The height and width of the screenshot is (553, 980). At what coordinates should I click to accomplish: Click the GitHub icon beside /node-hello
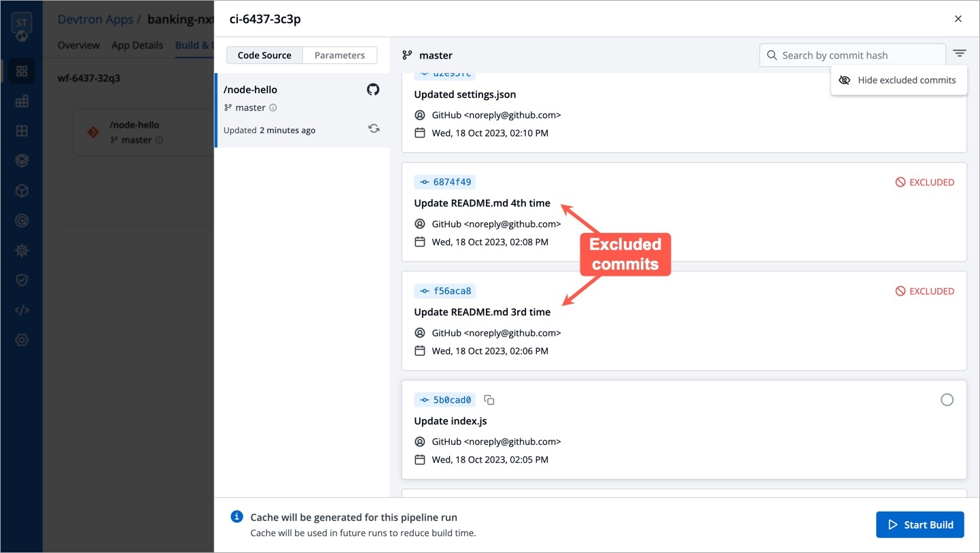[373, 90]
